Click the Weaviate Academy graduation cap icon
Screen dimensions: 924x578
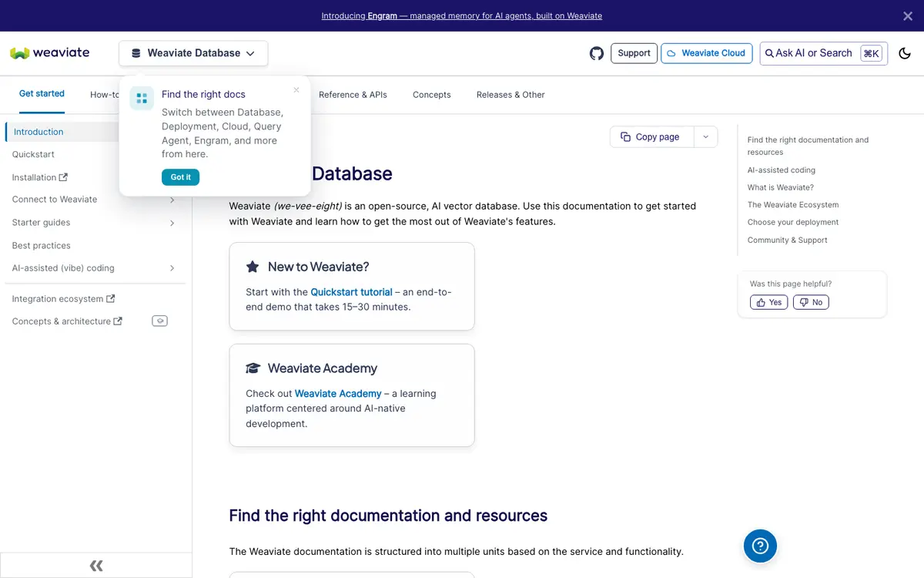tap(253, 368)
